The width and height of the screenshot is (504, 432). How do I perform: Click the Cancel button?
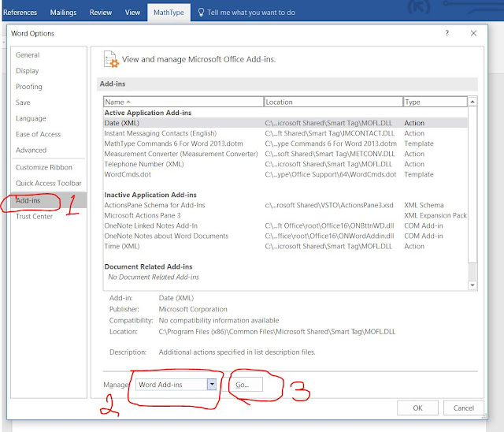click(464, 408)
